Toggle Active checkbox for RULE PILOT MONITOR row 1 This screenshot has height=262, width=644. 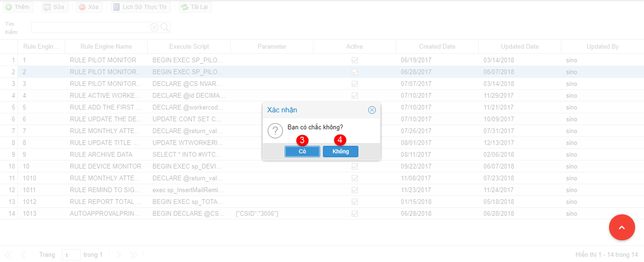pos(355,60)
